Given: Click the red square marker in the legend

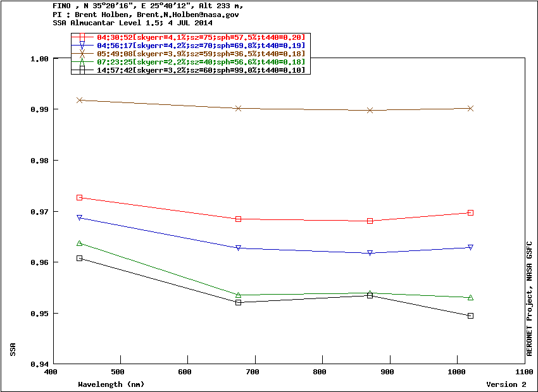Looking at the screenshot, I should point(82,38).
